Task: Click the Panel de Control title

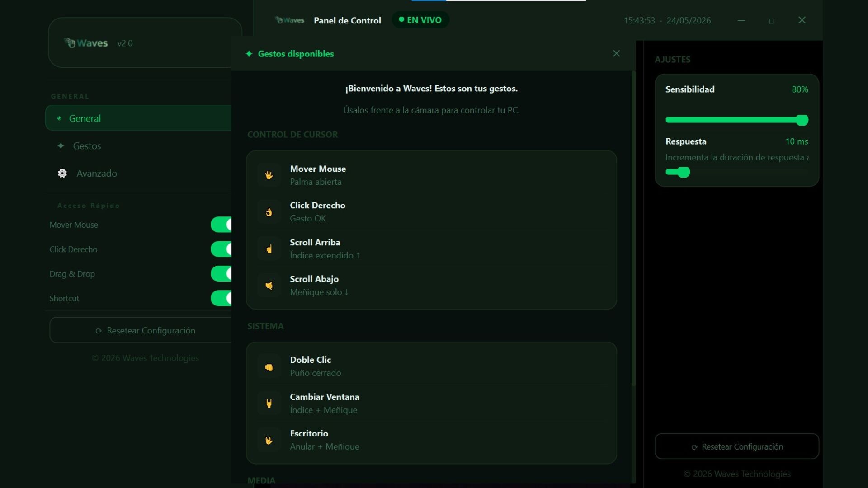Action: (347, 20)
